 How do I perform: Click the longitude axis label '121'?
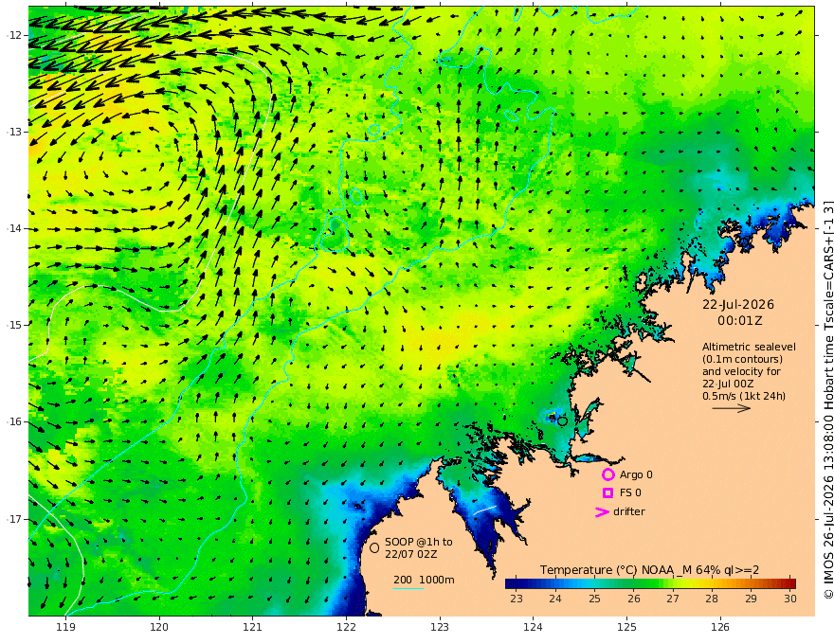(x=253, y=628)
